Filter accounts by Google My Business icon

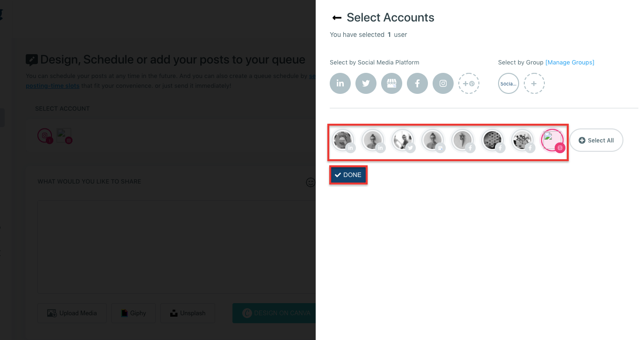(x=391, y=83)
